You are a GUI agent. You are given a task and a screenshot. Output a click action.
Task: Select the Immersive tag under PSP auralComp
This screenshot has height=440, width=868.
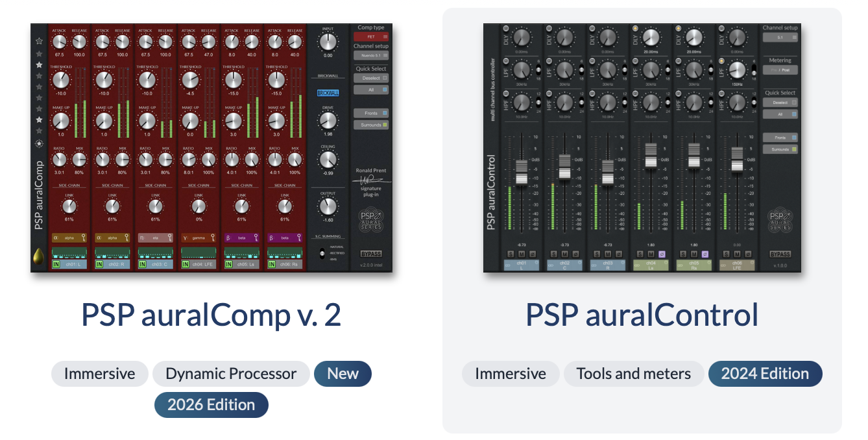point(100,374)
